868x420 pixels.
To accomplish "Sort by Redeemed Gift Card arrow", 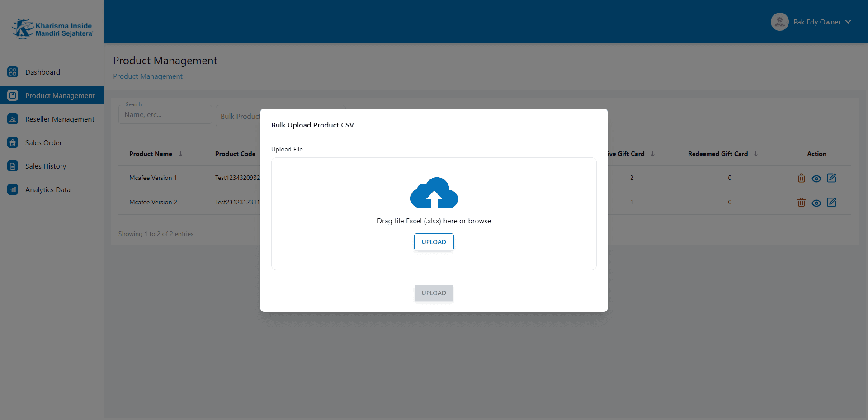I will click(x=756, y=154).
